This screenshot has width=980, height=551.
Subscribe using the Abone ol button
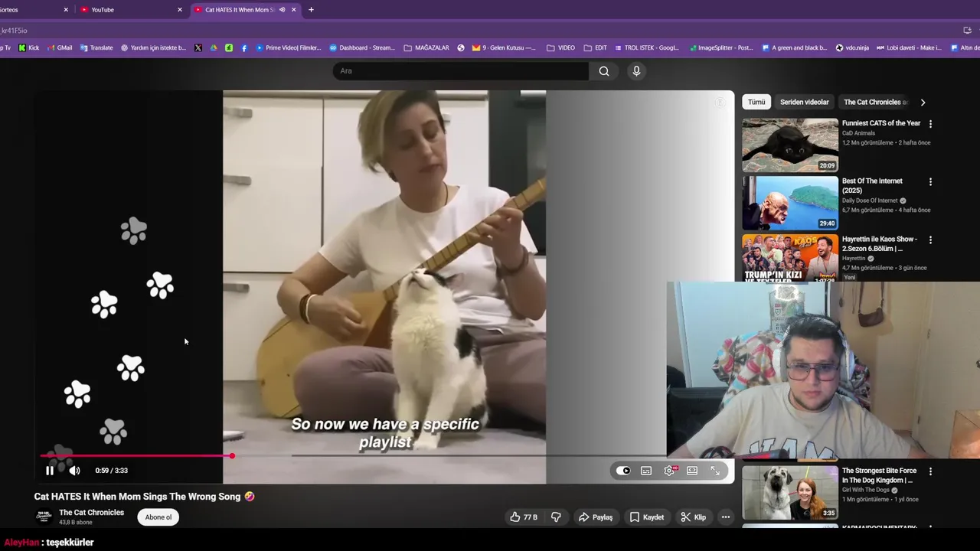point(158,517)
